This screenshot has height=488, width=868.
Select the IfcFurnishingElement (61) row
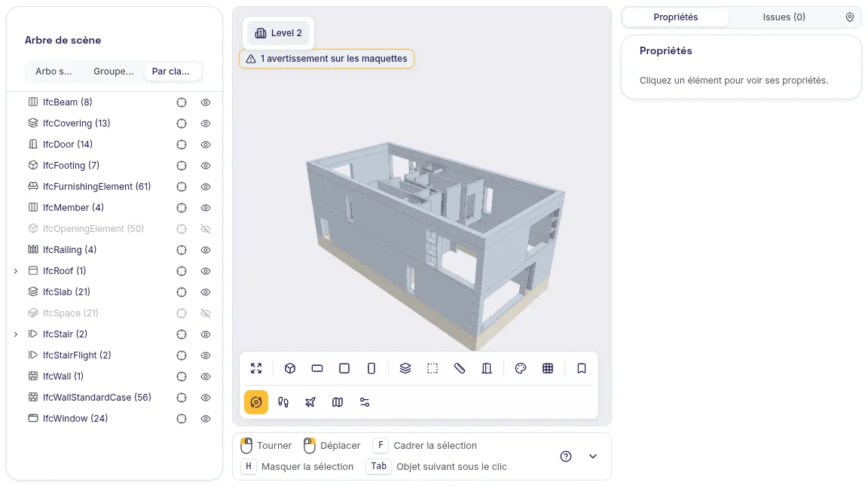coord(115,187)
